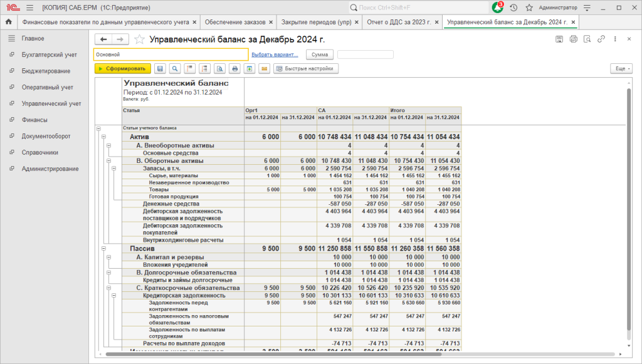642x364 pixels.
Task: Click the get link chain icon
Action: (601, 39)
